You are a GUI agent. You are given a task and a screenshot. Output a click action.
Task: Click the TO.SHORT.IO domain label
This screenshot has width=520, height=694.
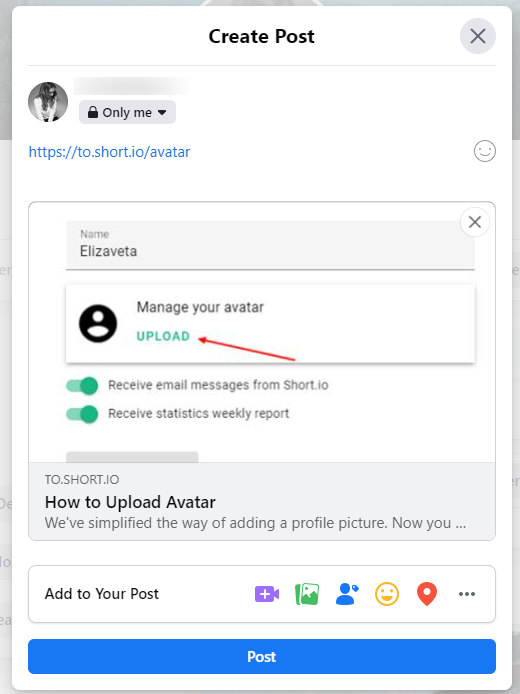click(82, 480)
